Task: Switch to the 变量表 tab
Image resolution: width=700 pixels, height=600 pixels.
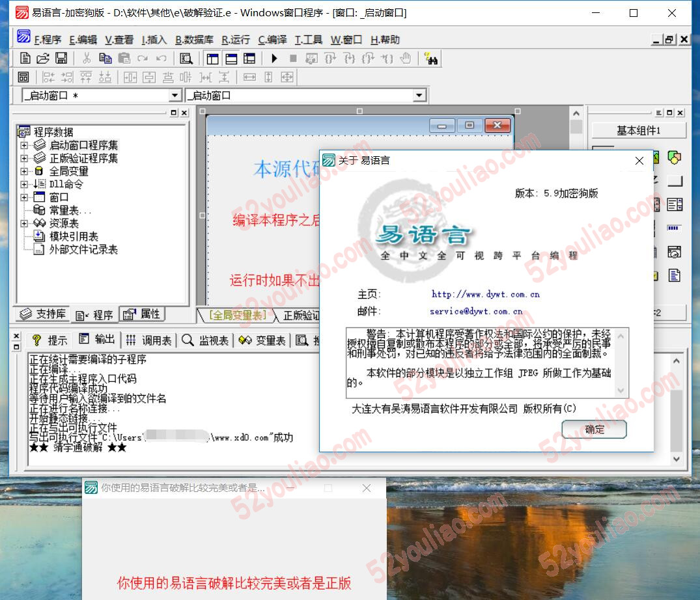Action: tap(262, 340)
